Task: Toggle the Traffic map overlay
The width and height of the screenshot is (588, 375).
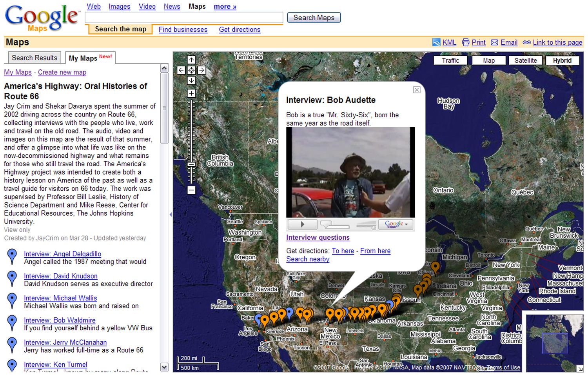Action: pos(450,60)
